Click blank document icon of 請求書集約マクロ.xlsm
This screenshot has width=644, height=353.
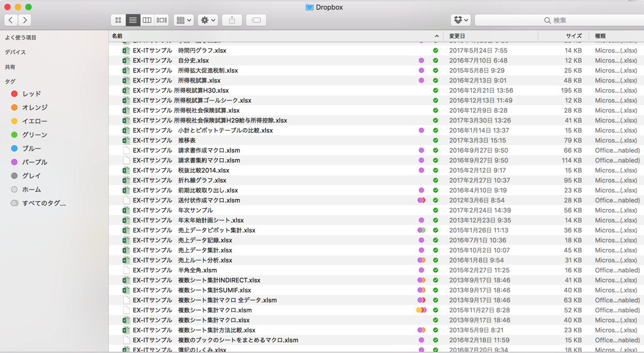pos(126,161)
